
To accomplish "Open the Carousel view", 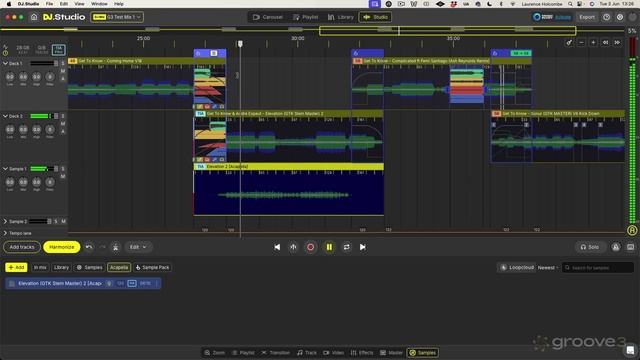I will click(268, 17).
